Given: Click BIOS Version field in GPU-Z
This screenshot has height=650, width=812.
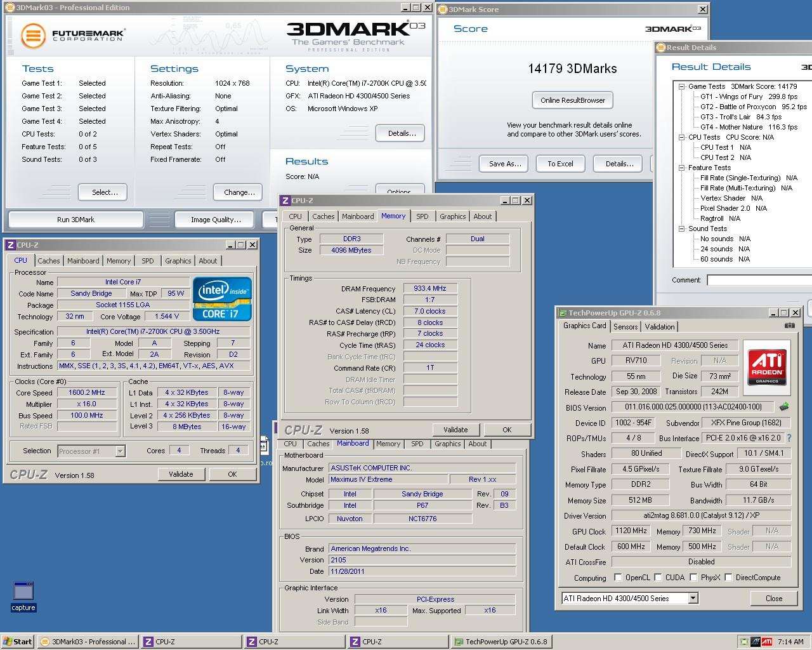Looking at the screenshot, I should tap(693, 407).
